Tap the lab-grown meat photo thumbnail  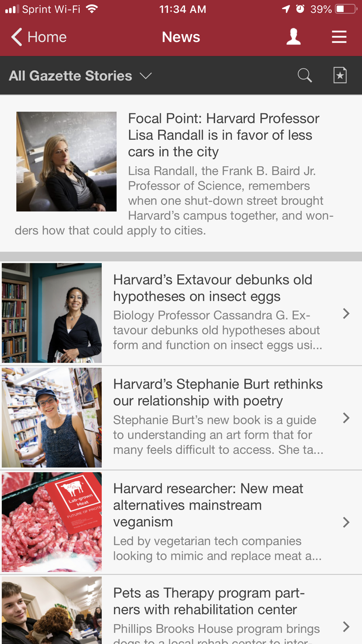point(52,522)
